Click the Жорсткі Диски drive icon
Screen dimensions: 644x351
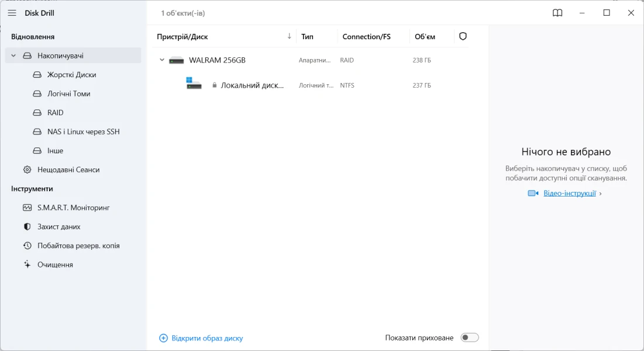point(37,75)
